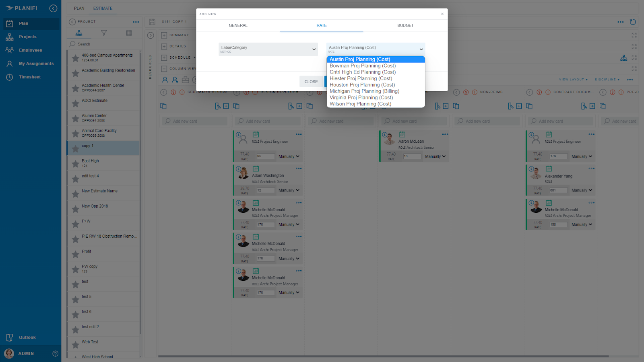Open My Assignments from the sidebar
644x362 pixels.
pos(35,63)
